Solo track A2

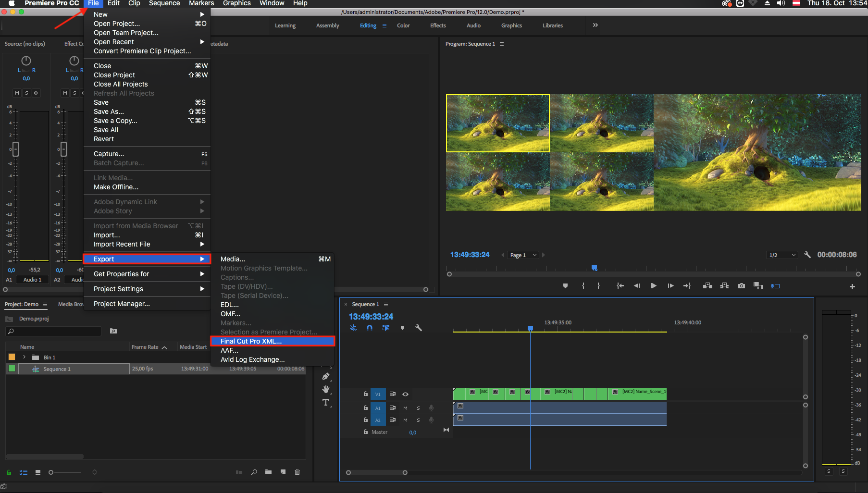(418, 420)
